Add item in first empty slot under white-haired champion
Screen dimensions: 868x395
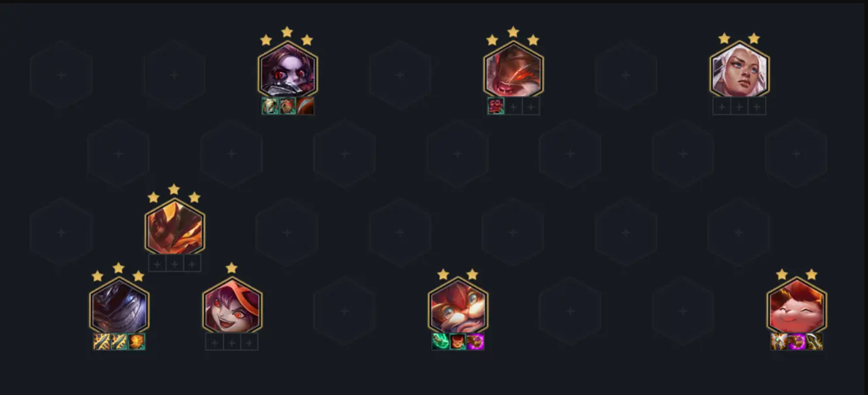(x=722, y=106)
